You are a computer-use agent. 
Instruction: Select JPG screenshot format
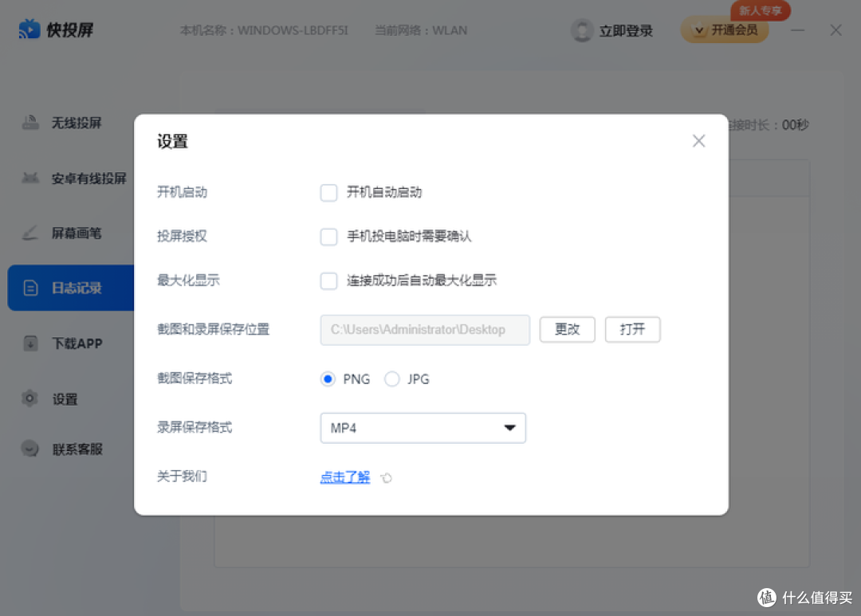(391, 379)
